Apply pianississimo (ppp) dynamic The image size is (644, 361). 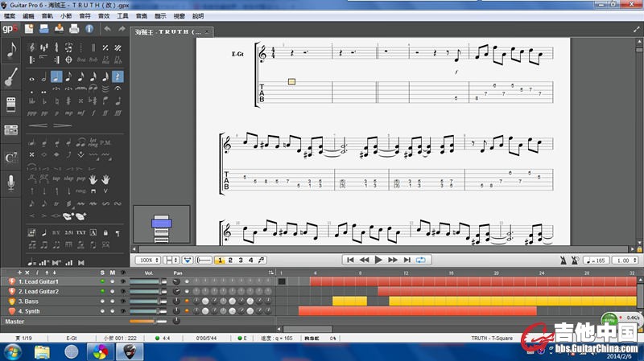(x=31, y=113)
